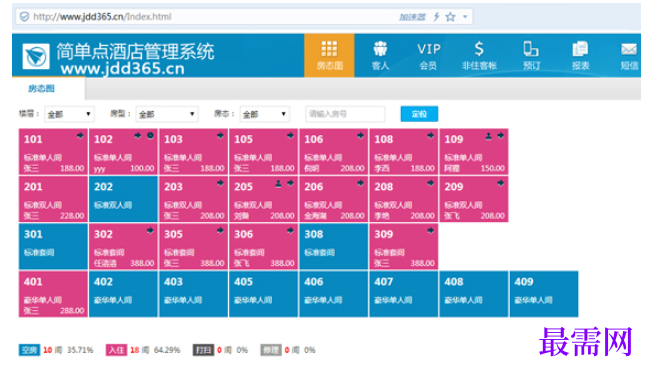651x373 pixels.
Task: Select occupied room 206 tile
Action: tap(334, 199)
